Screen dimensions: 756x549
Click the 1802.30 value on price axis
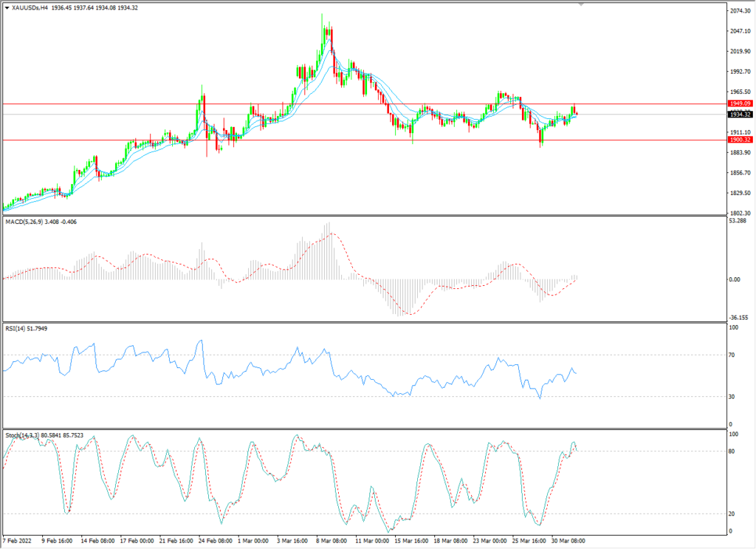[740, 213]
